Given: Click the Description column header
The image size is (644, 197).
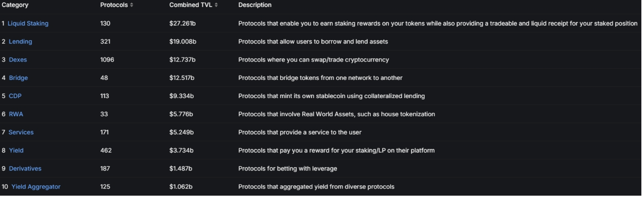Looking at the screenshot, I should click(x=255, y=5).
